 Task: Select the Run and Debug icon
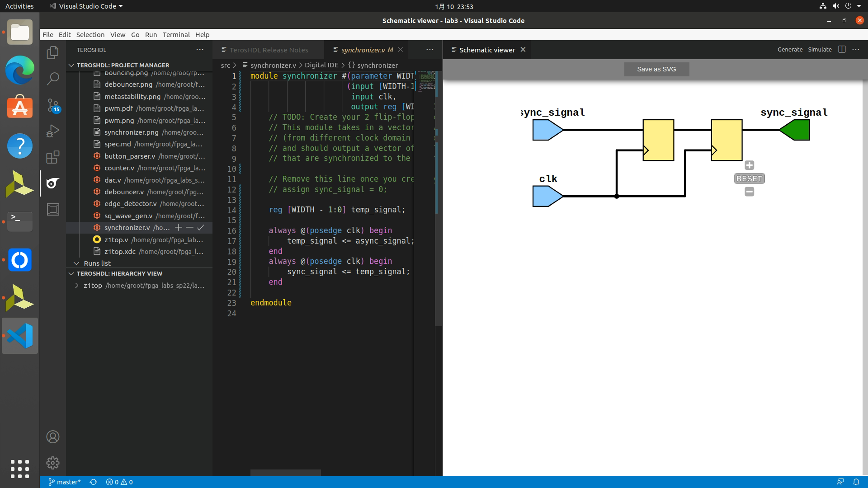(52, 131)
